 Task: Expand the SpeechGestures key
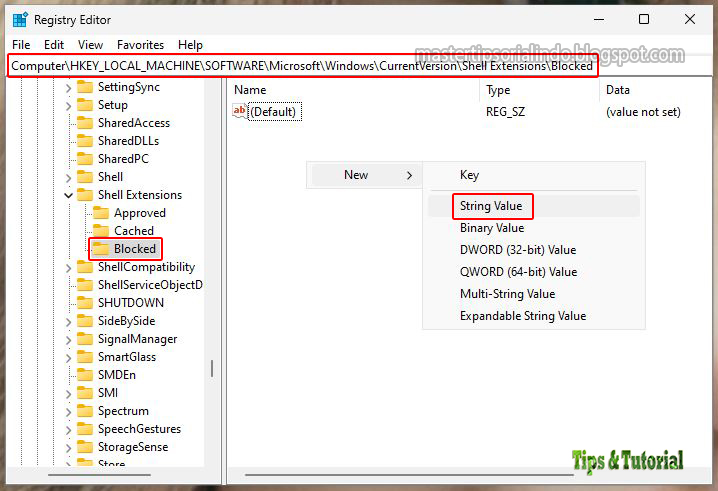click(68, 430)
